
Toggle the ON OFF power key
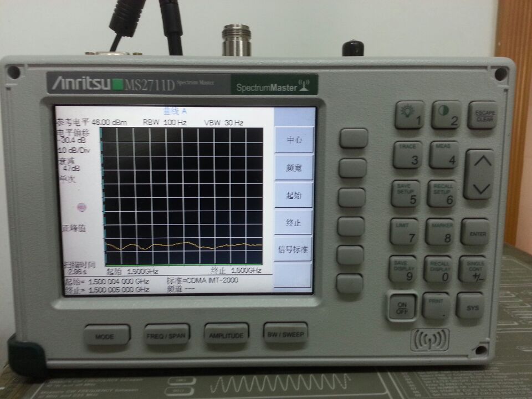click(x=402, y=306)
